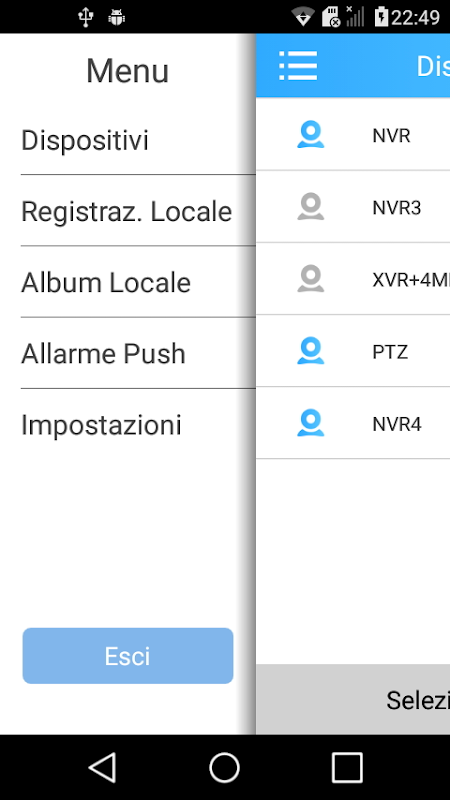Select the NVR device name

[x=391, y=136]
